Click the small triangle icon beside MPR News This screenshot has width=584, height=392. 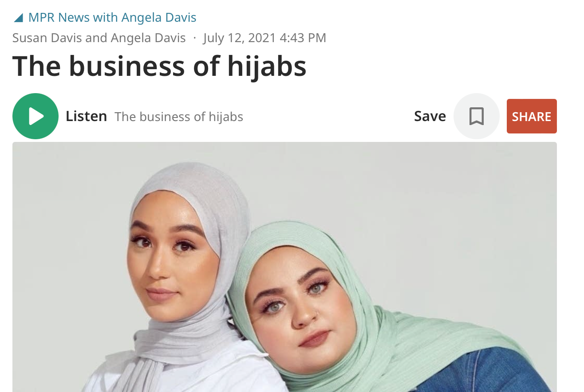tap(18, 18)
